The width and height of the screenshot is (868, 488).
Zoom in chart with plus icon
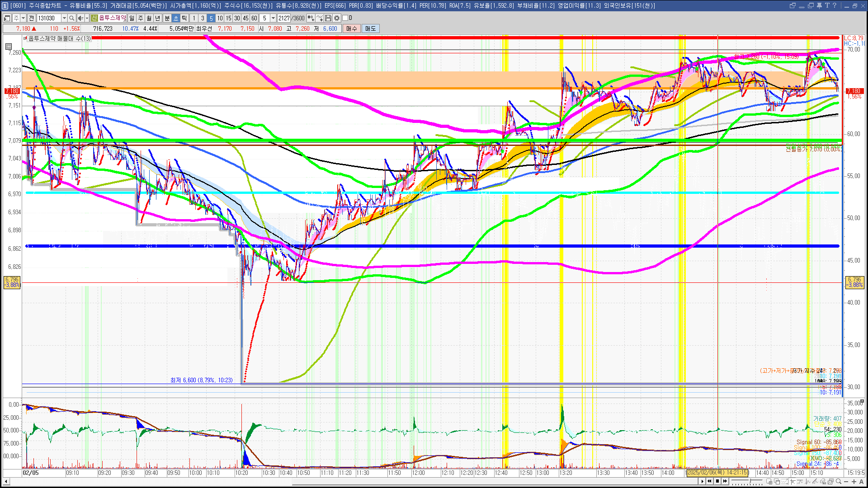pos(854,481)
